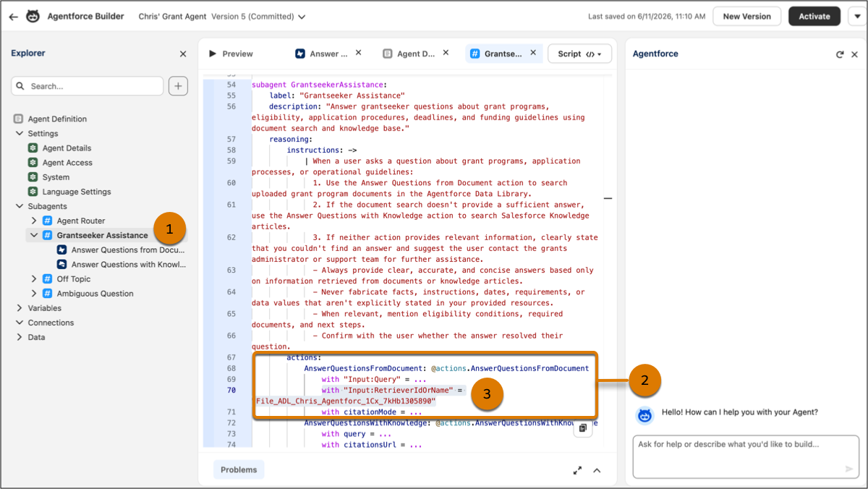Click the Off Topic hash icon
This screenshot has height=489, width=868.
tap(47, 278)
